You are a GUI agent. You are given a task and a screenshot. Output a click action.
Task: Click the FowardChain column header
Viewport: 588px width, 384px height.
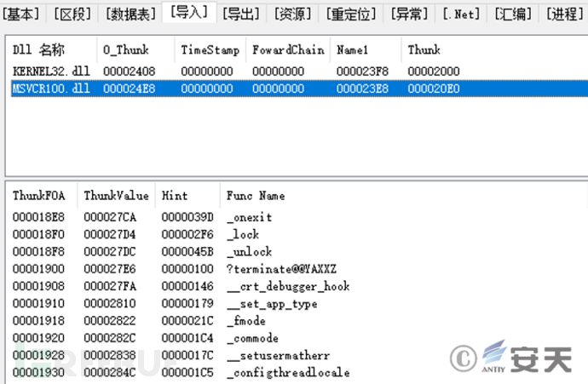[288, 49]
